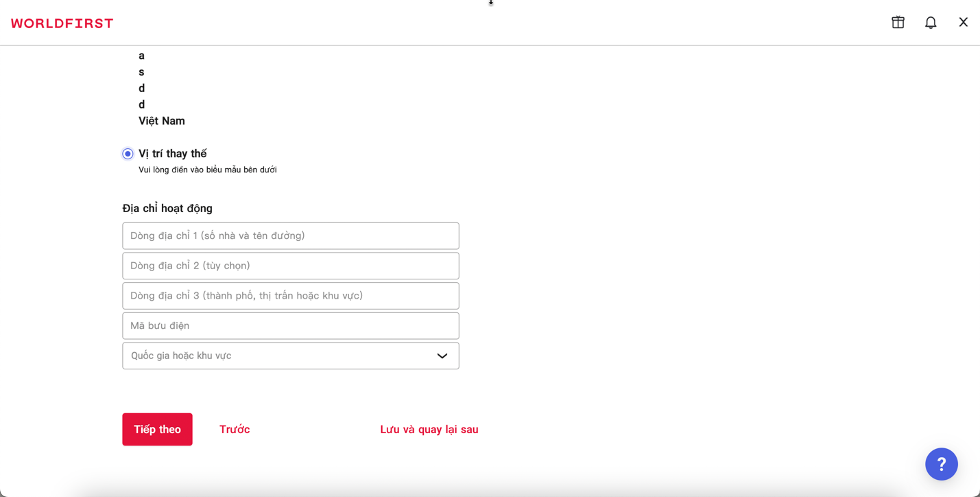Go back using the 'Trước' link
This screenshot has height=497, width=980.
click(235, 430)
